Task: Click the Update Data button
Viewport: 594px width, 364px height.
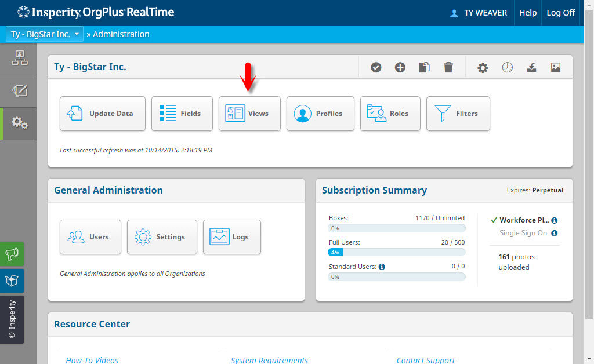Action: [x=103, y=114]
